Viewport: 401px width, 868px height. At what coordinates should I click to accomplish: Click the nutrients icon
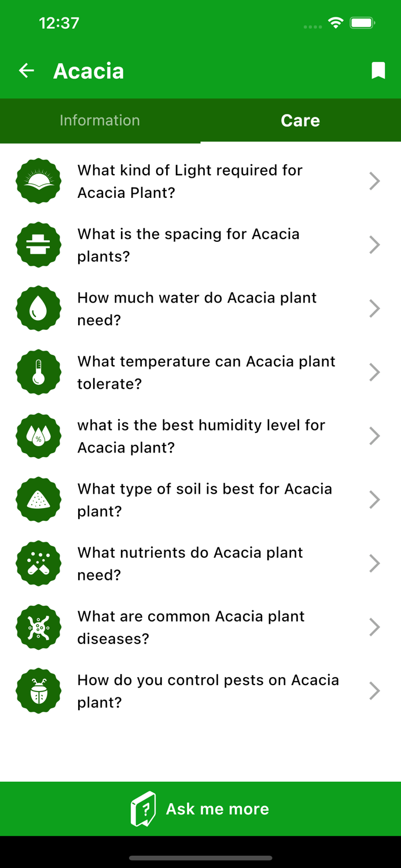pos(38,563)
